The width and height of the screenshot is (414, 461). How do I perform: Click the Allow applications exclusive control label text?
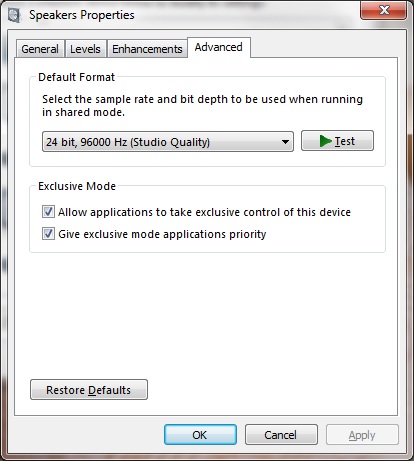click(204, 212)
